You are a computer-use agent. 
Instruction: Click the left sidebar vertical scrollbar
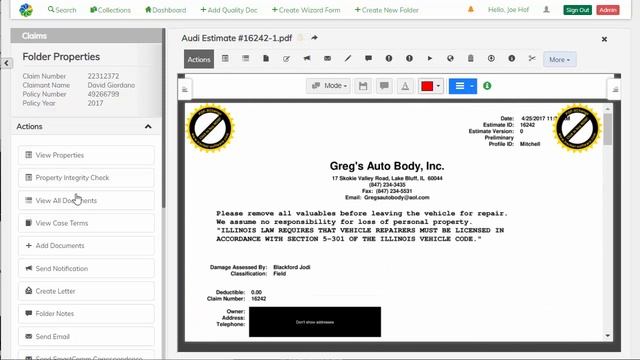(164, 118)
